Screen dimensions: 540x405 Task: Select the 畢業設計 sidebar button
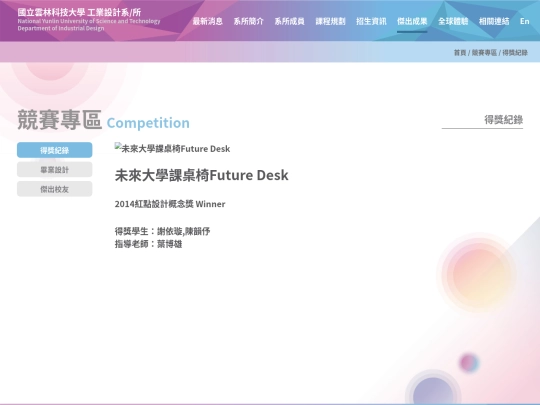point(54,169)
